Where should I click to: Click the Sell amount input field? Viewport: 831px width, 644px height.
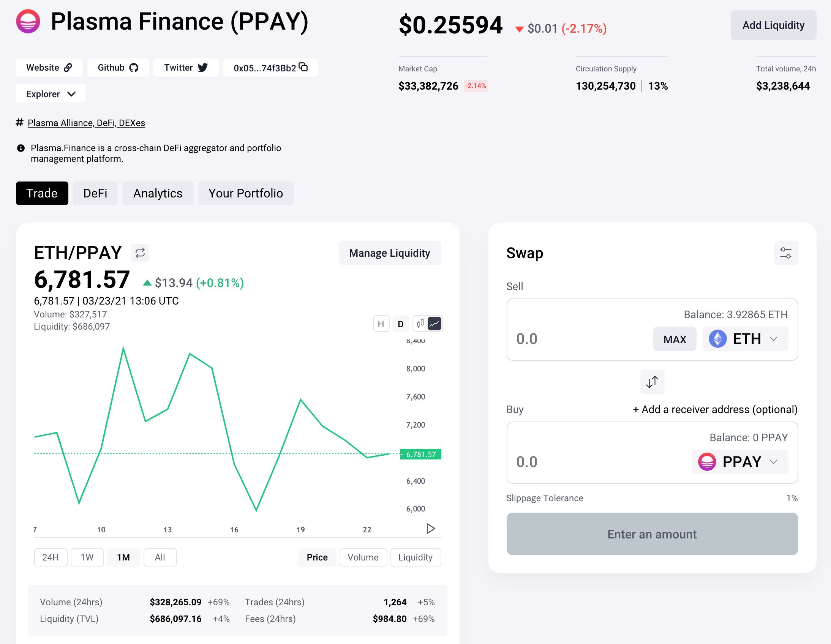(x=578, y=339)
